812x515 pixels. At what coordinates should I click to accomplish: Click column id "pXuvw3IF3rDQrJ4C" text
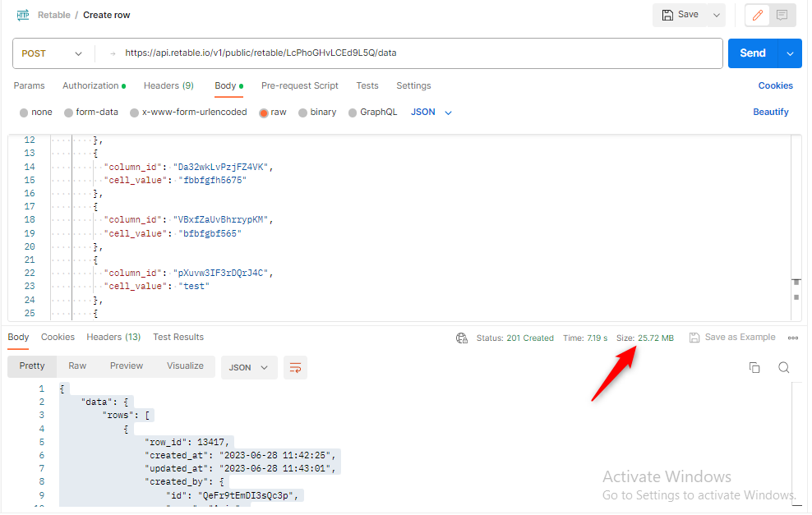click(220, 274)
